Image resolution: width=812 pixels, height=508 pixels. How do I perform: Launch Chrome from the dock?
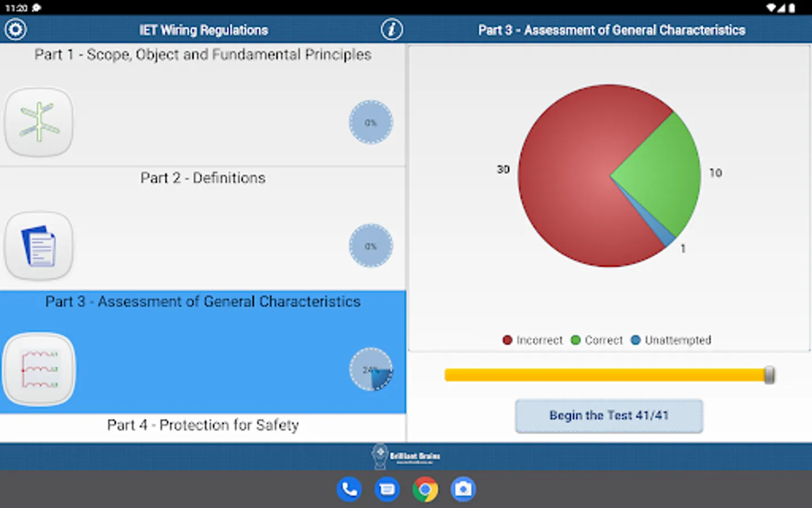pos(425,489)
